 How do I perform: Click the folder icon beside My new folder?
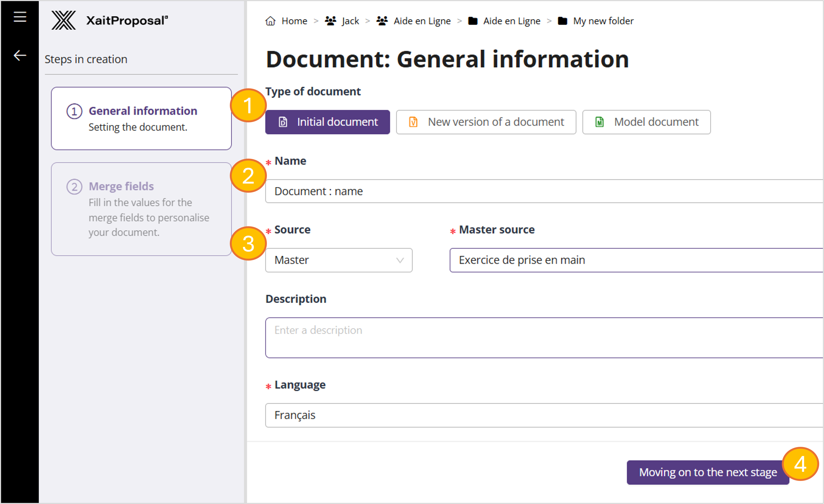[x=563, y=21]
